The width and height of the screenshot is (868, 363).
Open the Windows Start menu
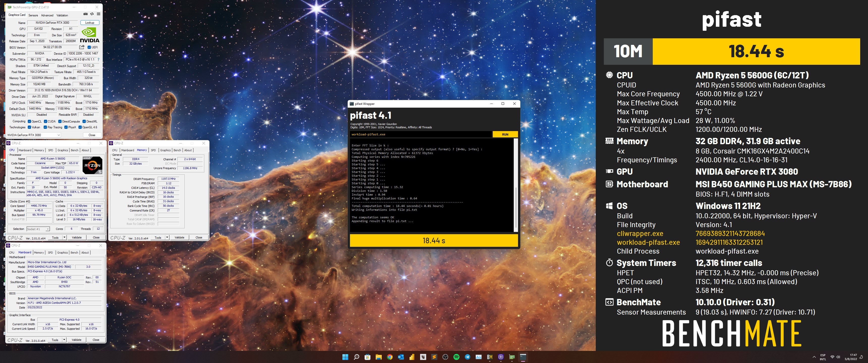click(x=345, y=357)
